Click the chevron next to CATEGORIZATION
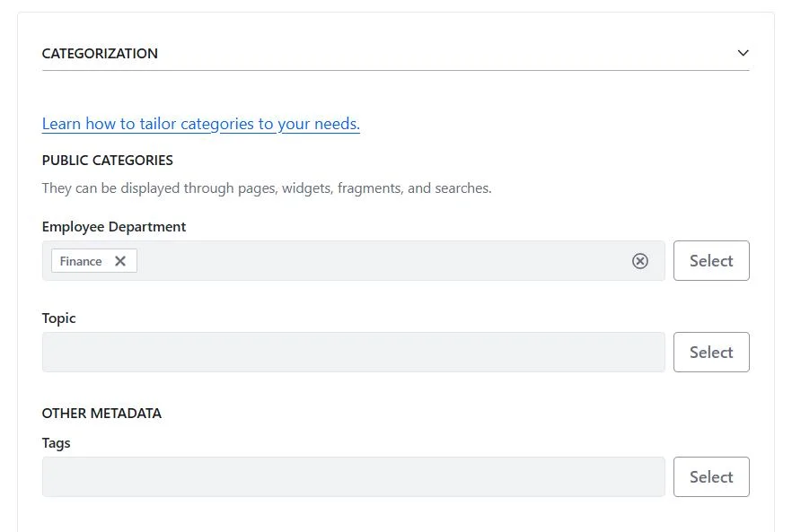The image size is (792, 532). [x=744, y=53]
